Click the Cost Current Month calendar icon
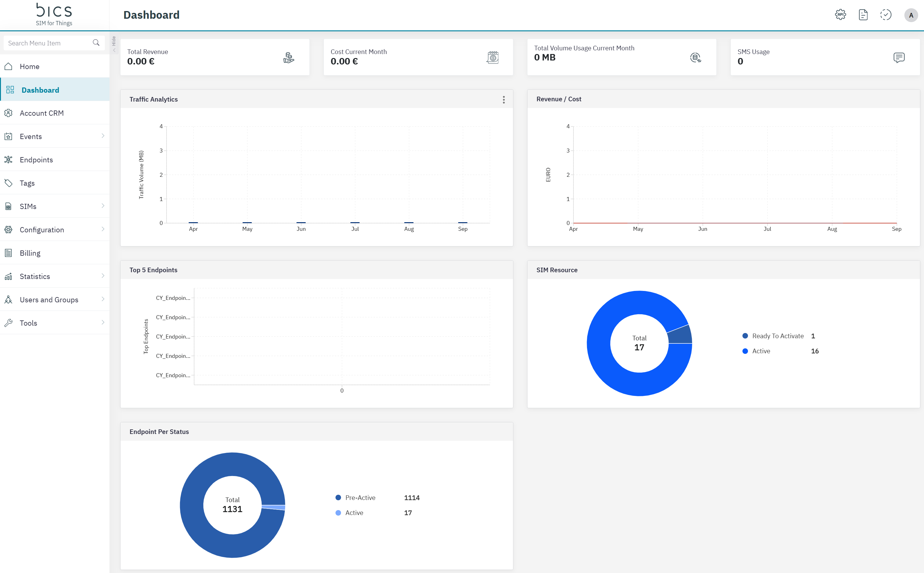 [x=492, y=58]
